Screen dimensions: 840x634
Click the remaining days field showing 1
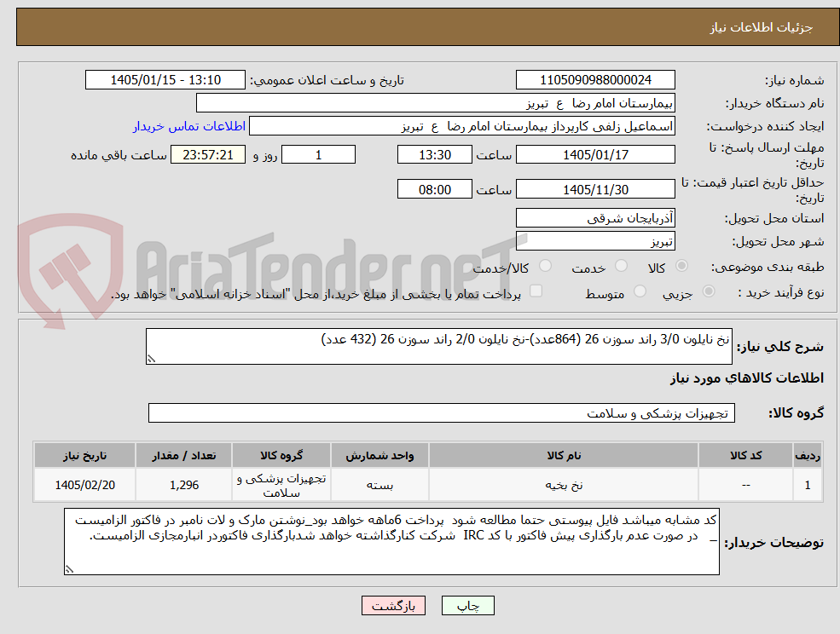pyautogui.click(x=318, y=155)
